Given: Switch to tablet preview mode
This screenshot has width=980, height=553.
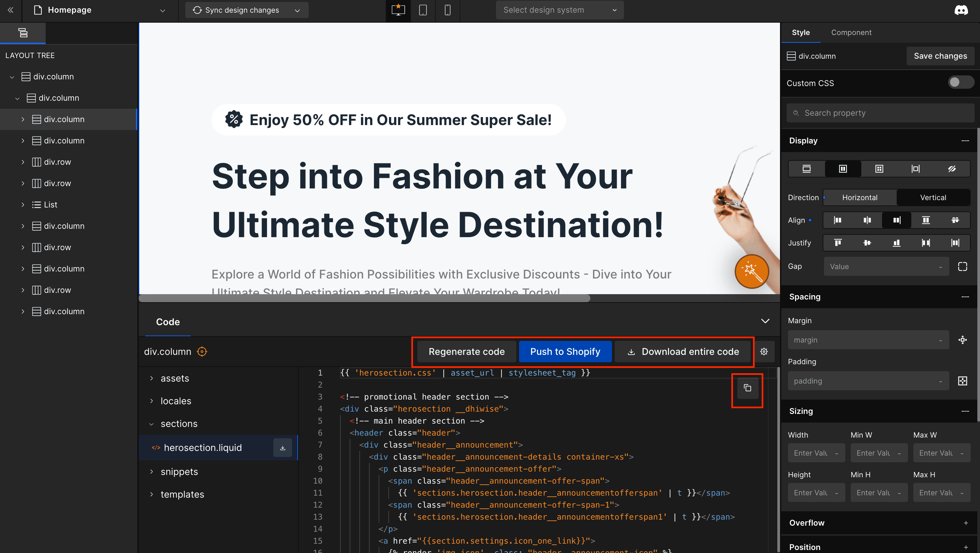Looking at the screenshot, I should (423, 10).
